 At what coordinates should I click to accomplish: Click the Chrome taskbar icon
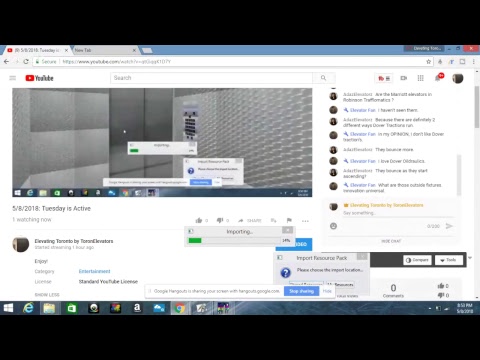(180, 308)
